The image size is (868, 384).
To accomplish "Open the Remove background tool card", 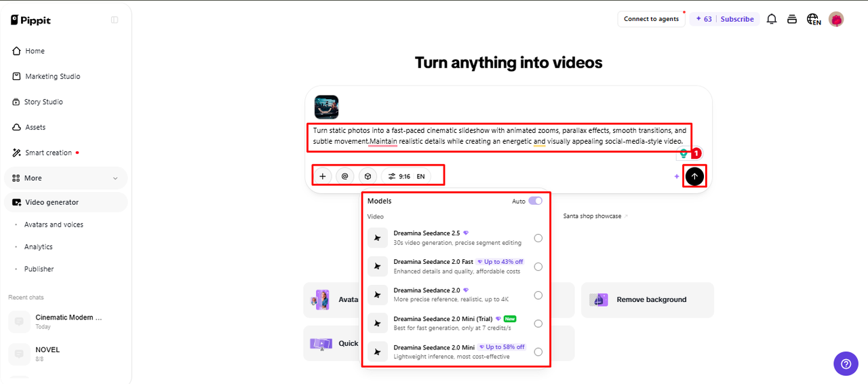I will coord(648,300).
